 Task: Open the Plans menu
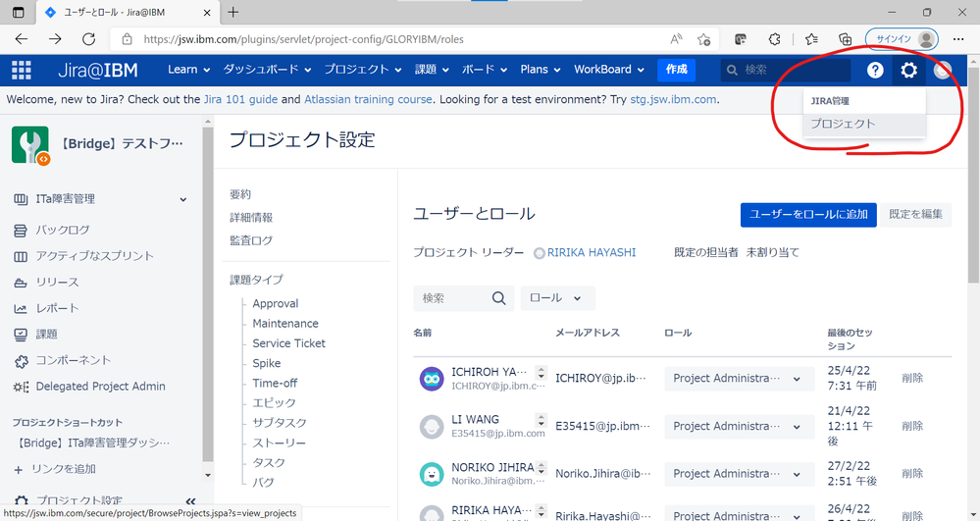pos(540,70)
